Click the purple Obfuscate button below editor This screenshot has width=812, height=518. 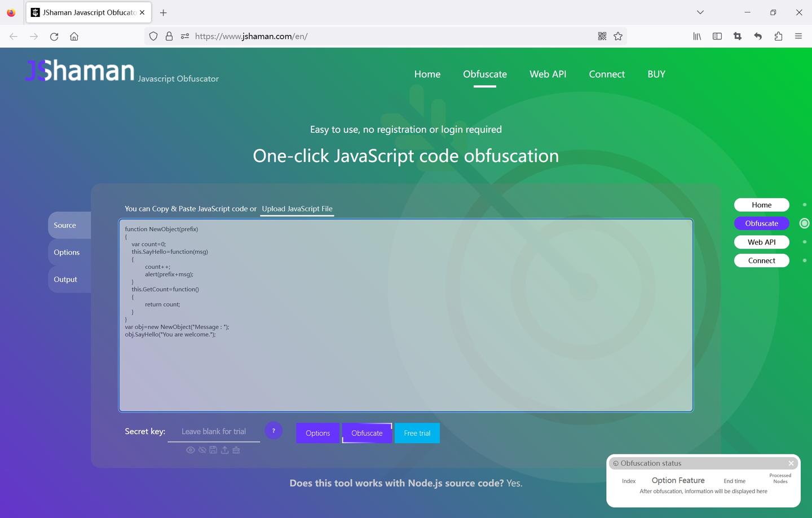tap(367, 433)
